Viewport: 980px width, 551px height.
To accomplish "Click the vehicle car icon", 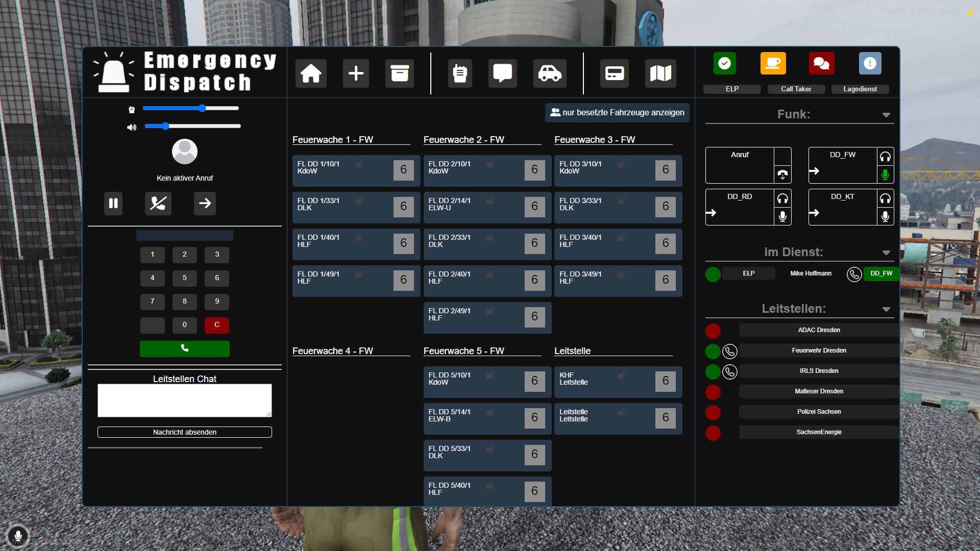I will point(550,73).
